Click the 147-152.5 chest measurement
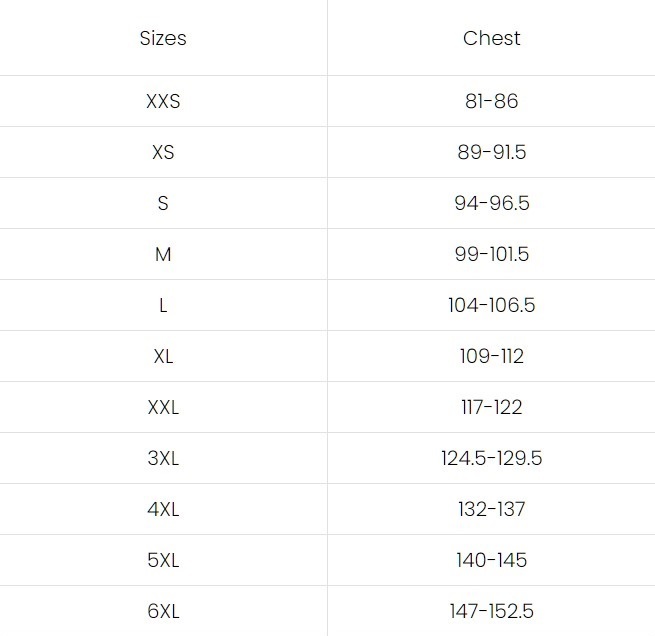The image size is (655, 636). click(491, 611)
